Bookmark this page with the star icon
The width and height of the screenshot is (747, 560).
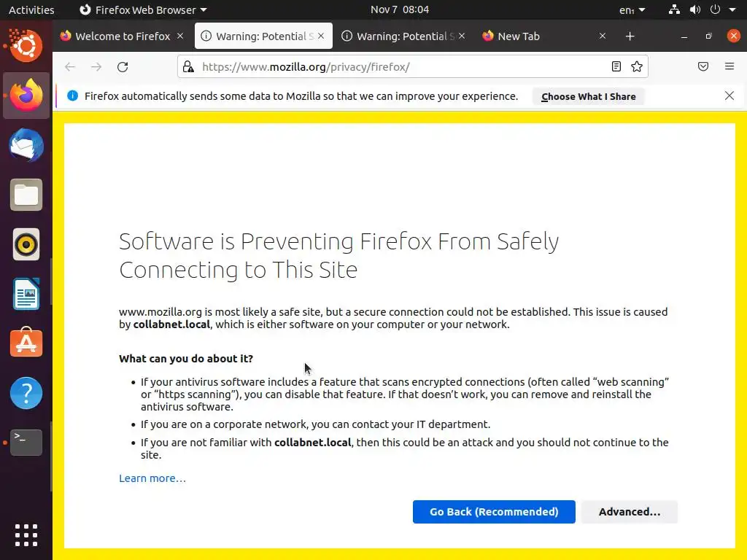point(637,67)
